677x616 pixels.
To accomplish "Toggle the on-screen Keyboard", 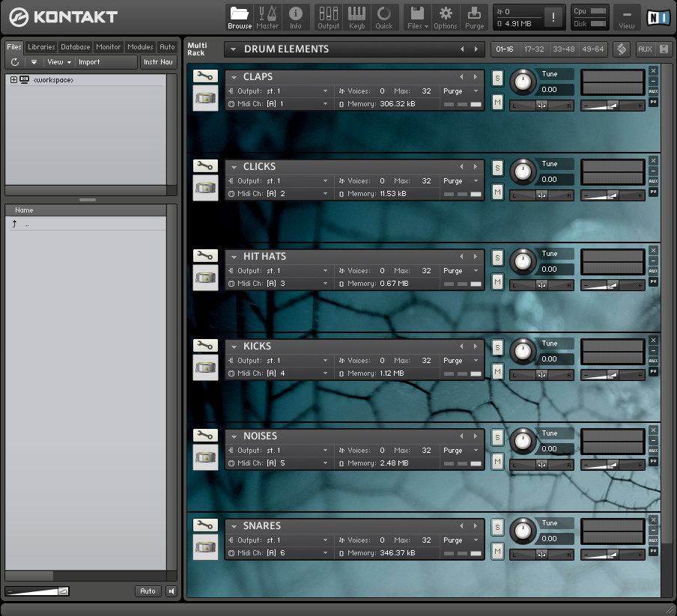I will (x=356, y=17).
